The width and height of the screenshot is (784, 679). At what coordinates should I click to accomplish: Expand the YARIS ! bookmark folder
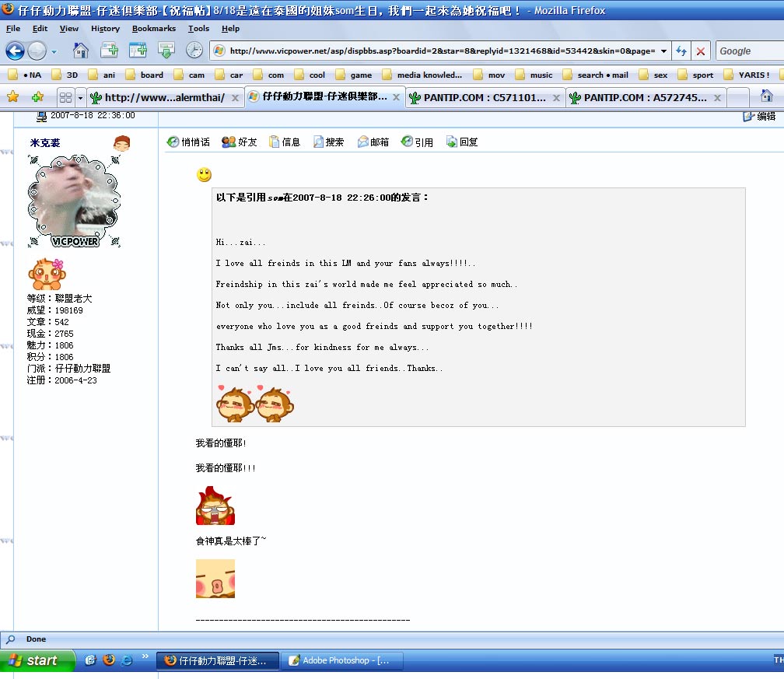click(x=747, y=75)
